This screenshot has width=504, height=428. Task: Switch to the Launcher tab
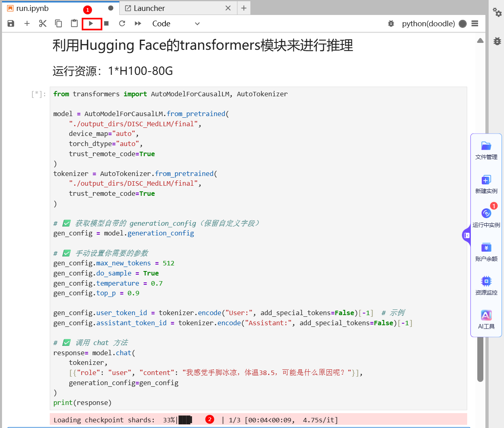[x=149, y=8]
